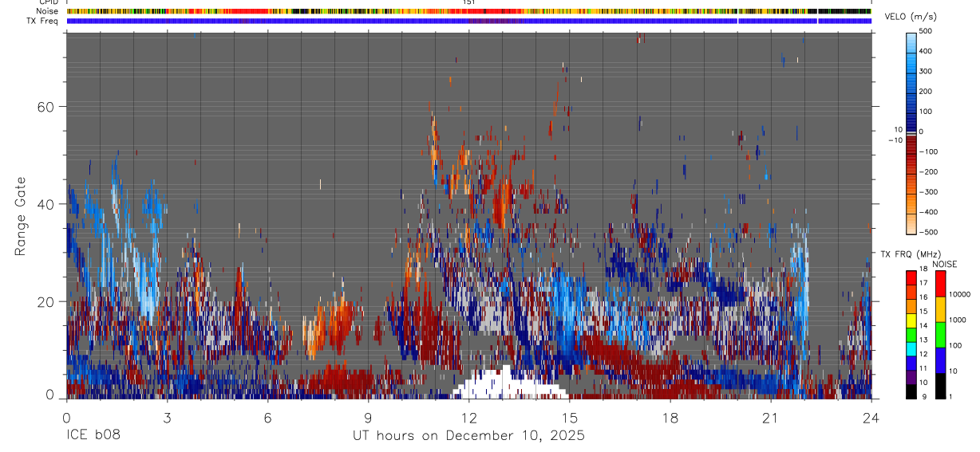Click the 9 tick on the UT hours axis
Image resolution: width=980 pixels, height=452 pixels.
[368, 418]
